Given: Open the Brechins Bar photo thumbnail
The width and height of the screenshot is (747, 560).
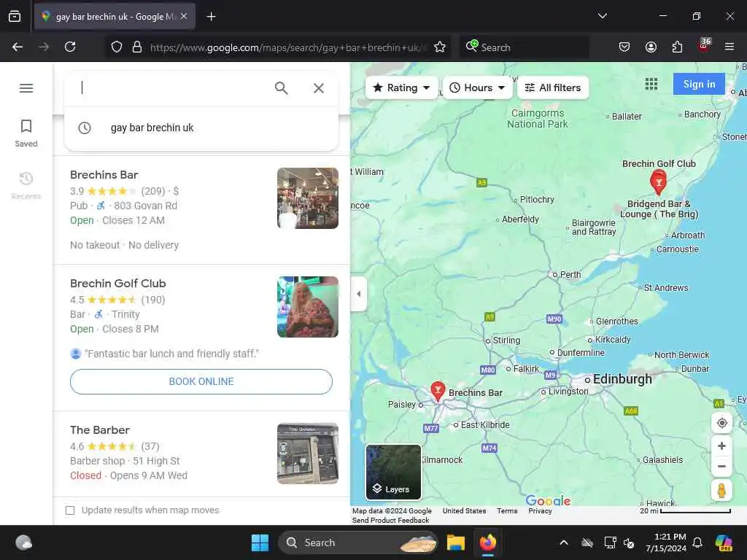Looking at the screenshot, I should [x=308, y=198].
